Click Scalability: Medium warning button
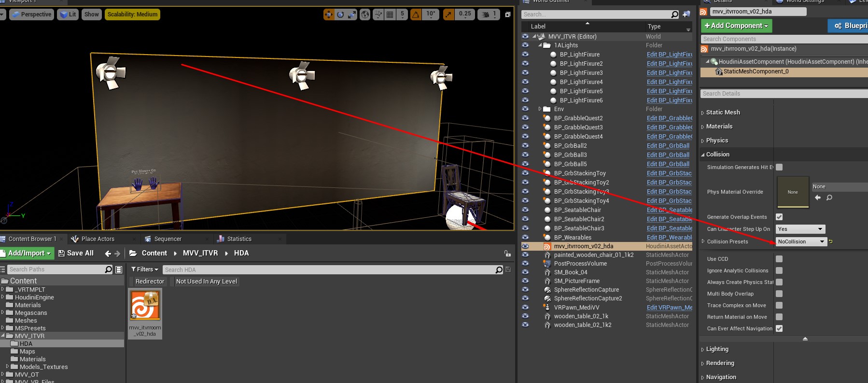This screenshot has height=383, width=868. 132,14
